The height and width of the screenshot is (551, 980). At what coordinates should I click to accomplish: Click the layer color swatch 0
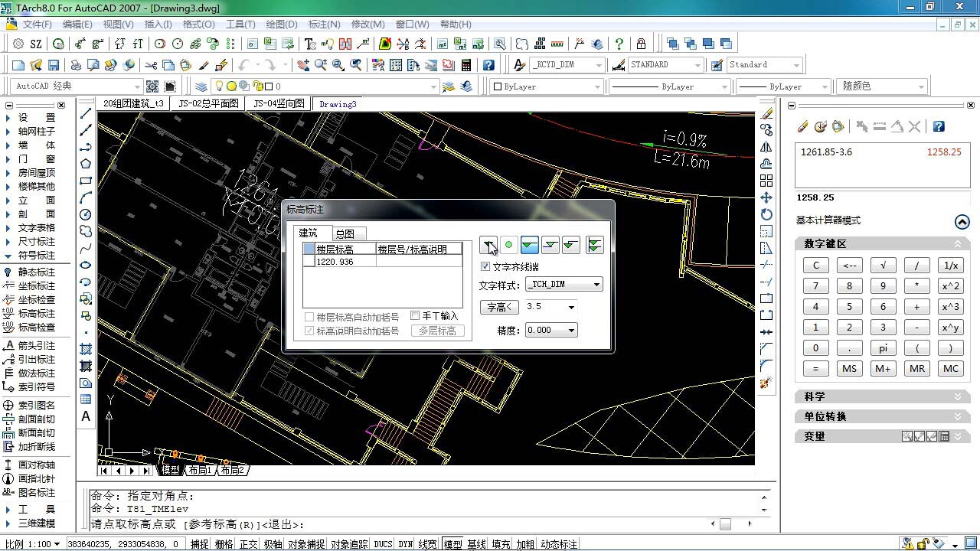pos(269,86)
